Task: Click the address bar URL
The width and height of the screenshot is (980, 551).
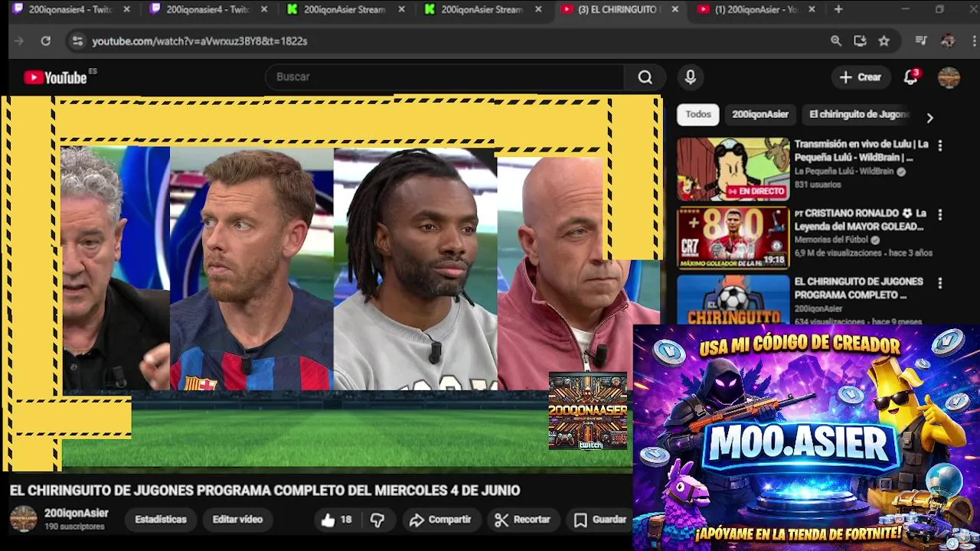Action: pyautogui.click(x=200, y=41)
